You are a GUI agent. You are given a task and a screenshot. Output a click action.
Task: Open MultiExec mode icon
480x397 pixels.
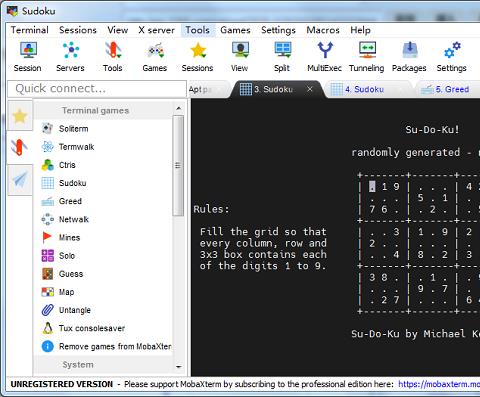click(x=325, y=57)
